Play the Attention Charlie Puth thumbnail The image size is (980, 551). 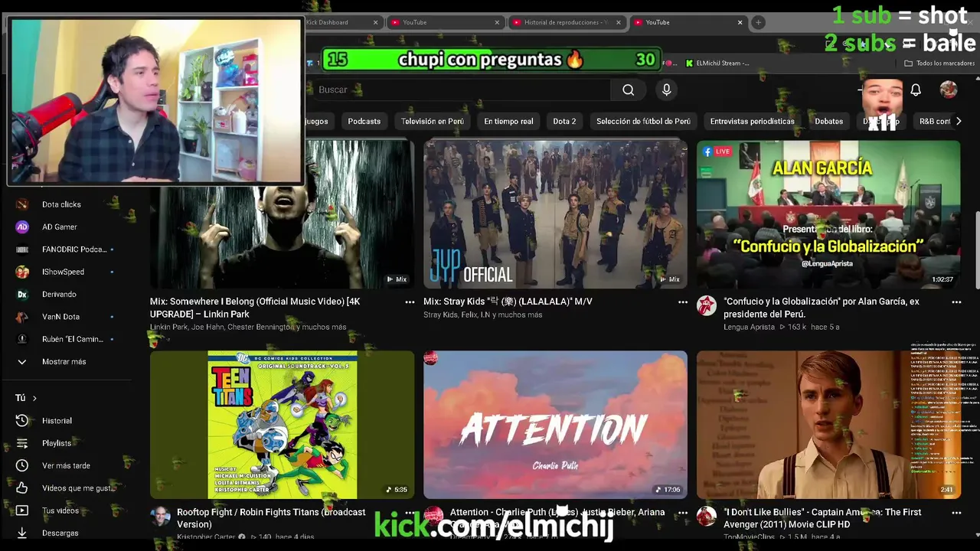click(555, 425)
